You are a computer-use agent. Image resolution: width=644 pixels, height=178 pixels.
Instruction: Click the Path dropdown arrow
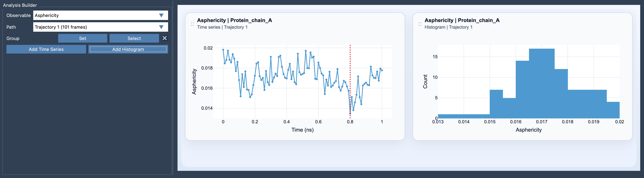pos(162,27)
